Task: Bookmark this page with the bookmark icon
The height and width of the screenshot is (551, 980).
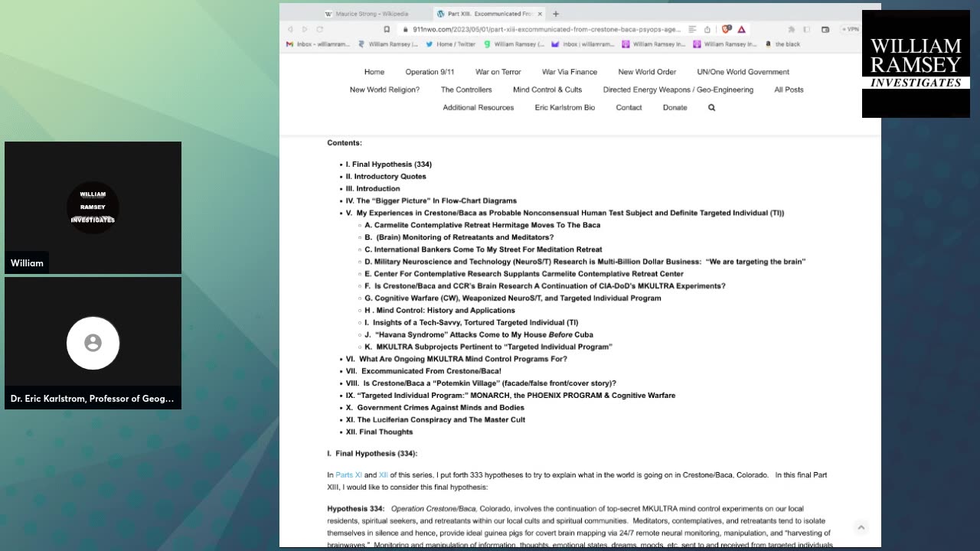Action: [387, 29]
